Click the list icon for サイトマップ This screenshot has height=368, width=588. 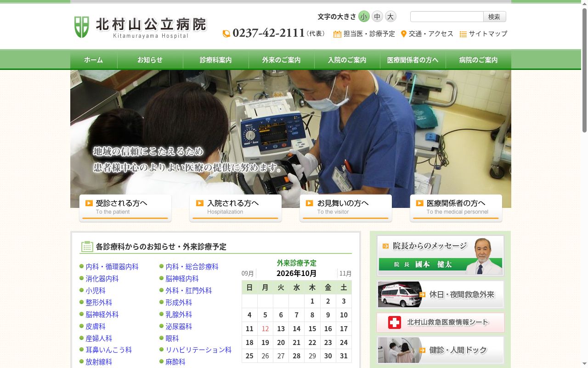coord(463,34)
